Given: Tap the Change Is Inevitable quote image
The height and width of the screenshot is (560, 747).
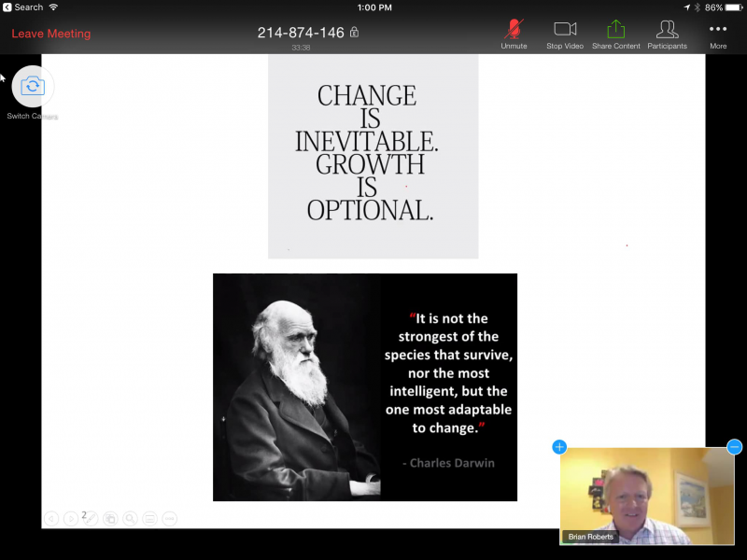Looking at the screenshot, I should point(373,157).
